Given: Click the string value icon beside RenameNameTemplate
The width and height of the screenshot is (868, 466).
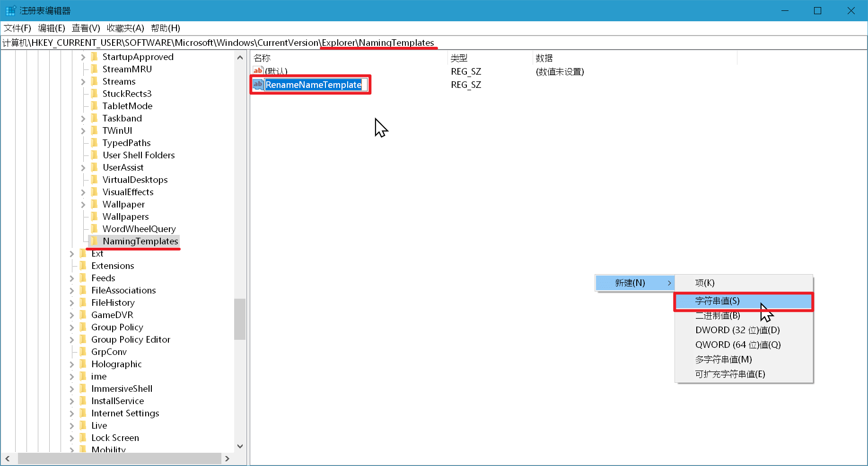Looking at the screenshot, I should tap(258, 85).
